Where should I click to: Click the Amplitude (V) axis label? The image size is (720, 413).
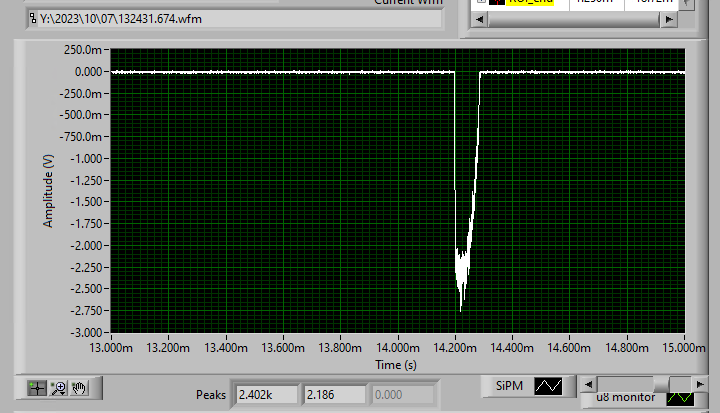pyautogui.click(x=48, y=191)
